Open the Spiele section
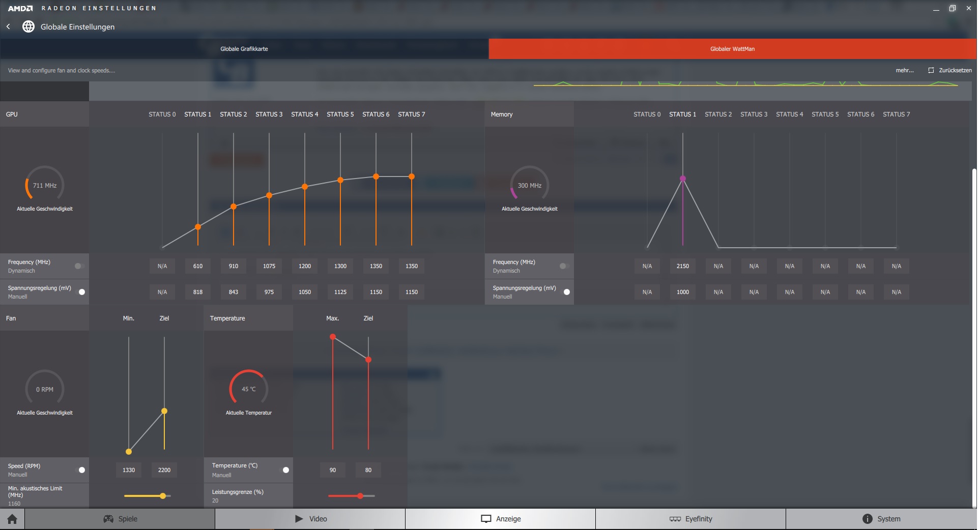The height and width of the screenshot is (530, 980). pyautogui.click(x=120, y=519)
